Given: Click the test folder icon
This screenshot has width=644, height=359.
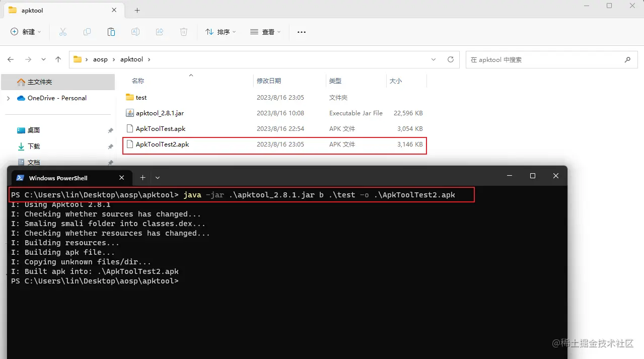Looking at the screenshot, I should (129, 97).
